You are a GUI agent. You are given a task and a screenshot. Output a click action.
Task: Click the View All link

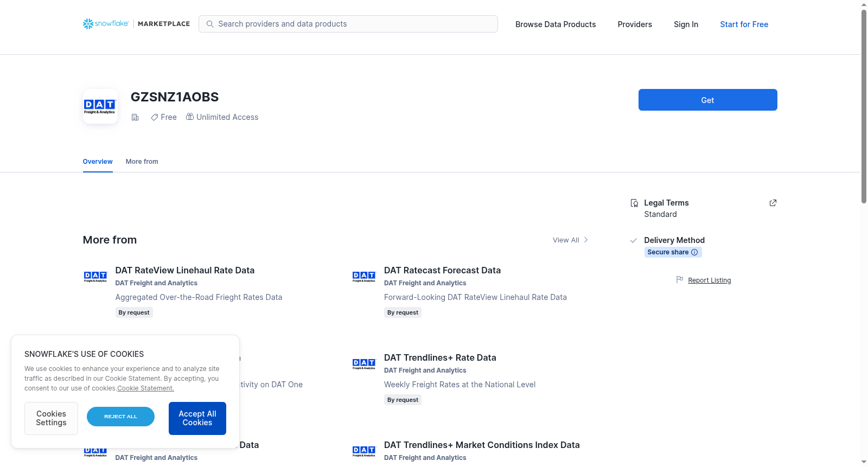click(566, 240)
